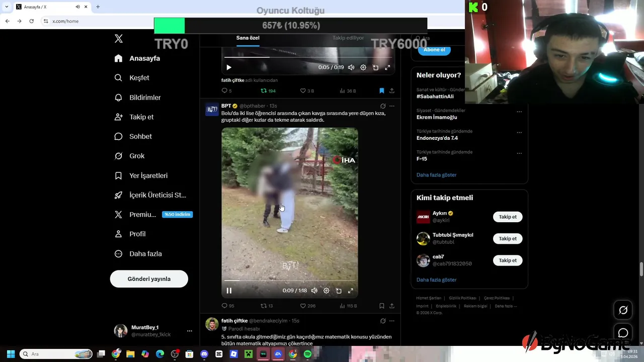Toggle picture-in-picture on the top video
Screen dimensions: 644x362
pyautogui.click(x=375, y=67)
